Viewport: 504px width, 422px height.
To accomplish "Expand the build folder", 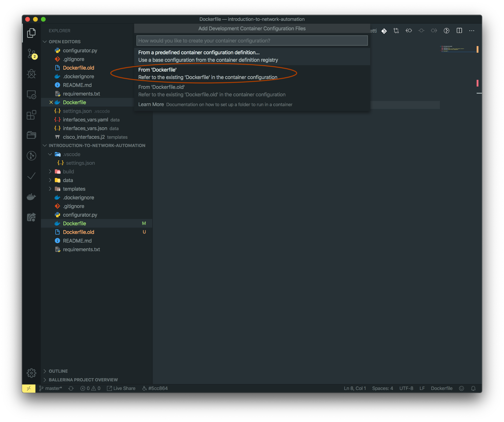I will [x=50, y=172].
